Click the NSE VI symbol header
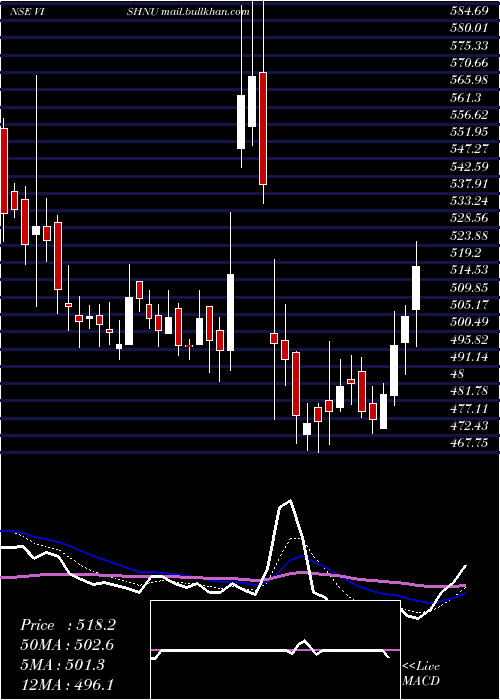The width and height of the screenshot is (500, 700). click(26, 12)
